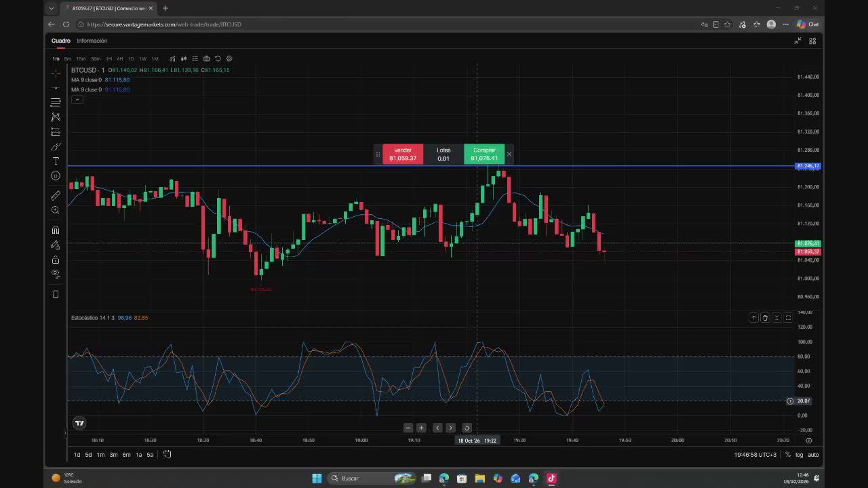
Task: Toggle percent scale on price axis
Action: tap(788, 455)
